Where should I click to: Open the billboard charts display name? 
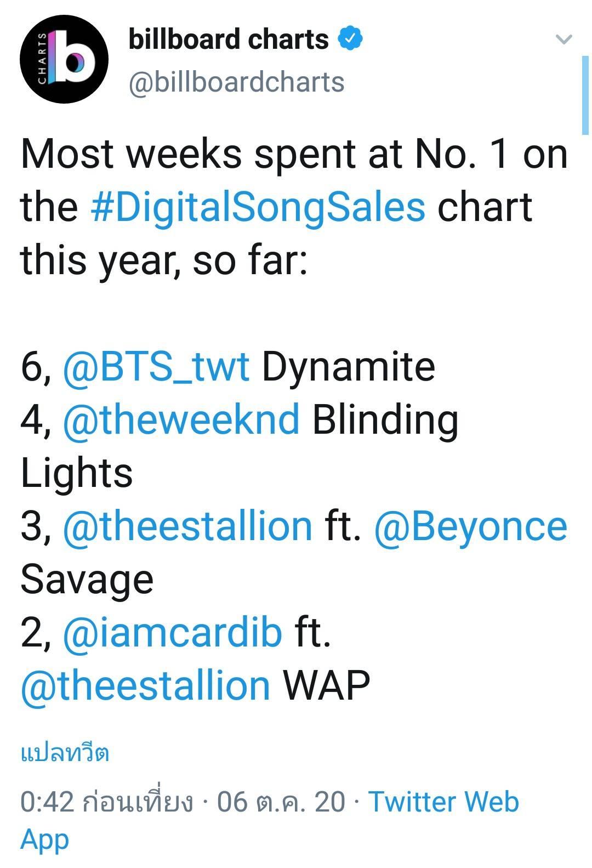coord(228,39)
